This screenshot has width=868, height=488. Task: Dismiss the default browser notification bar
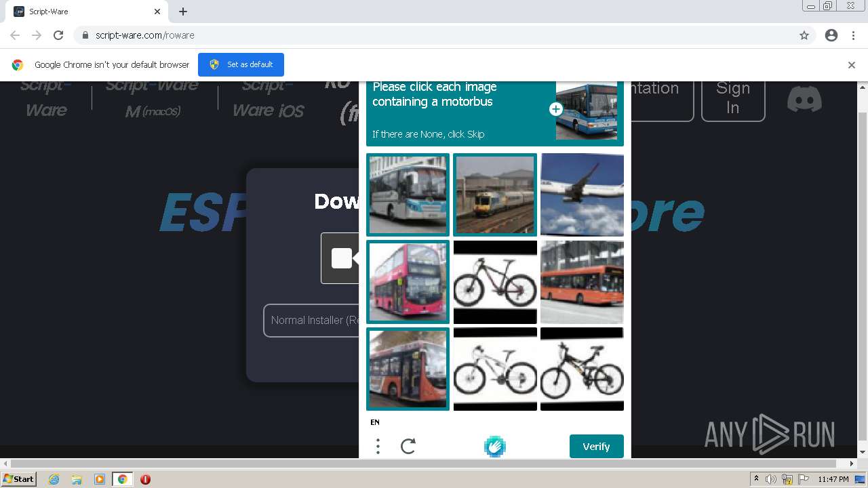pyautogui.click(x=851, y=65)
